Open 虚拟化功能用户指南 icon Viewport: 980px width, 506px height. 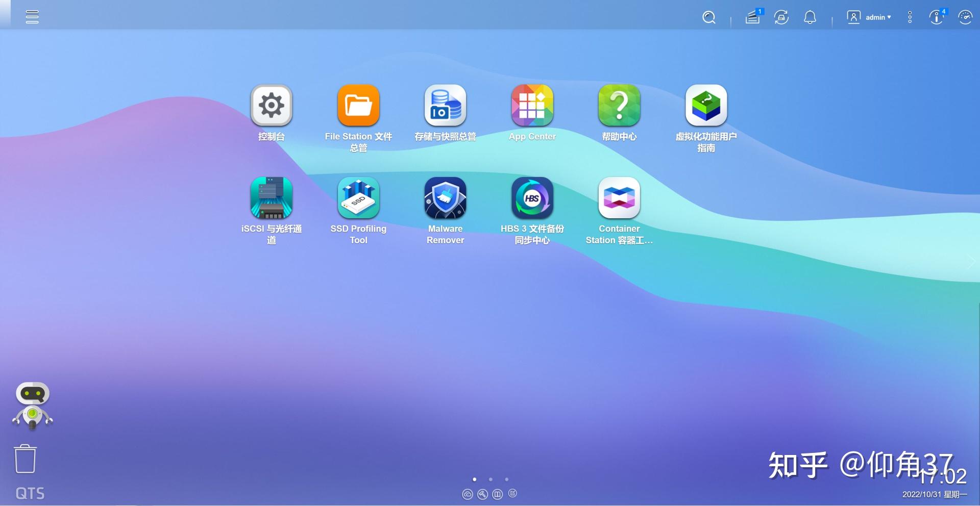click(x=706, y=105)
